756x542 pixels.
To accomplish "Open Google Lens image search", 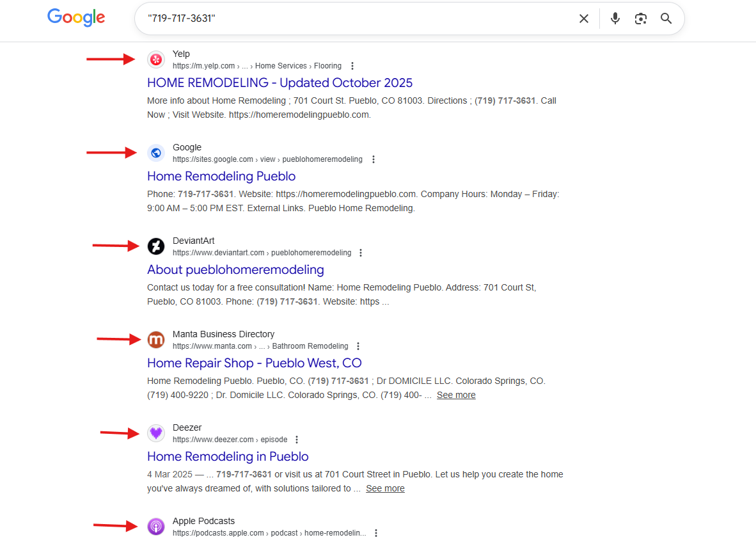I will coord(640,19).
